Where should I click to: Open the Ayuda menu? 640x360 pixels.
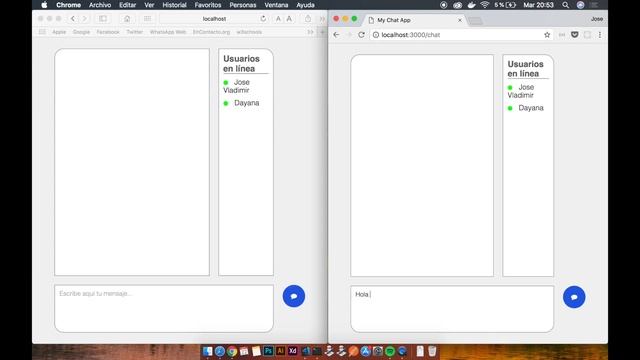point(305,5)
